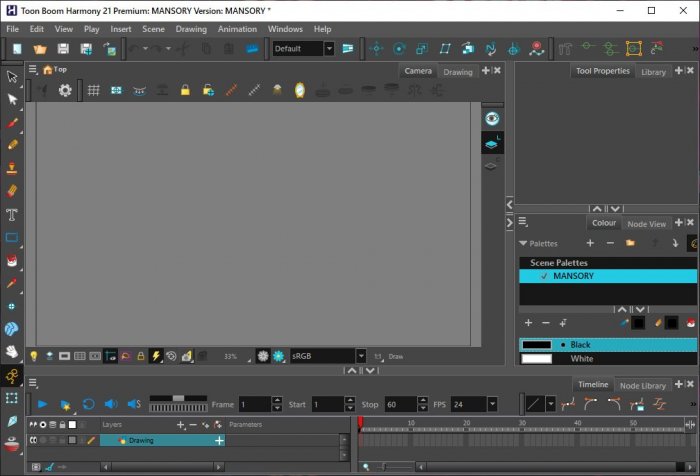Viewport: 700px width, 476px height.
Task: Select the Brush tool in the left toolbar
Action: (x=12, y=122)
